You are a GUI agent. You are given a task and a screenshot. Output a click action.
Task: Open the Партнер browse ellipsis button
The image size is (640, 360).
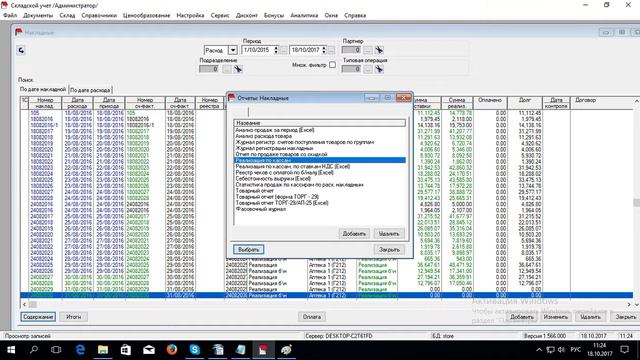(368, 50)
